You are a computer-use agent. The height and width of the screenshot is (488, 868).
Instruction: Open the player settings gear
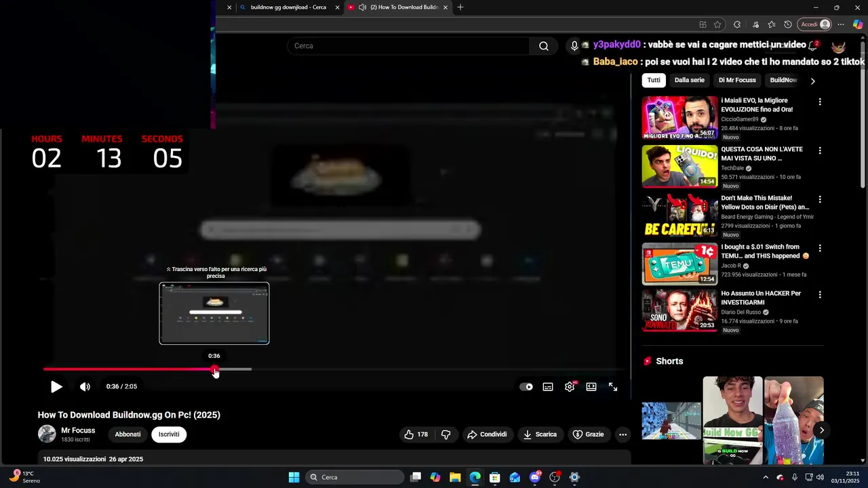570,386
